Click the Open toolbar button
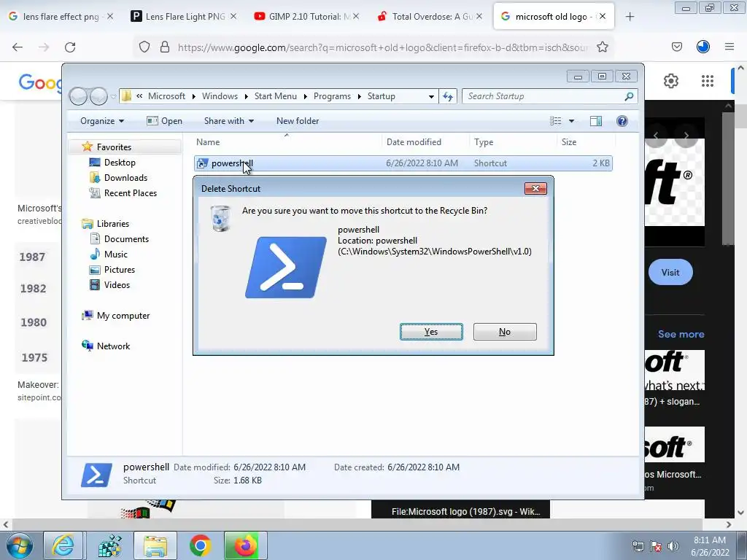Screen dimensions: 747x560 pos(165,121)
